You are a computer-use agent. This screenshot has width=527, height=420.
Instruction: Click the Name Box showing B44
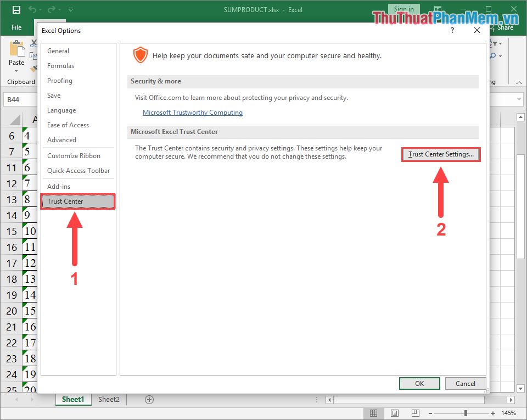coord(20,100)
